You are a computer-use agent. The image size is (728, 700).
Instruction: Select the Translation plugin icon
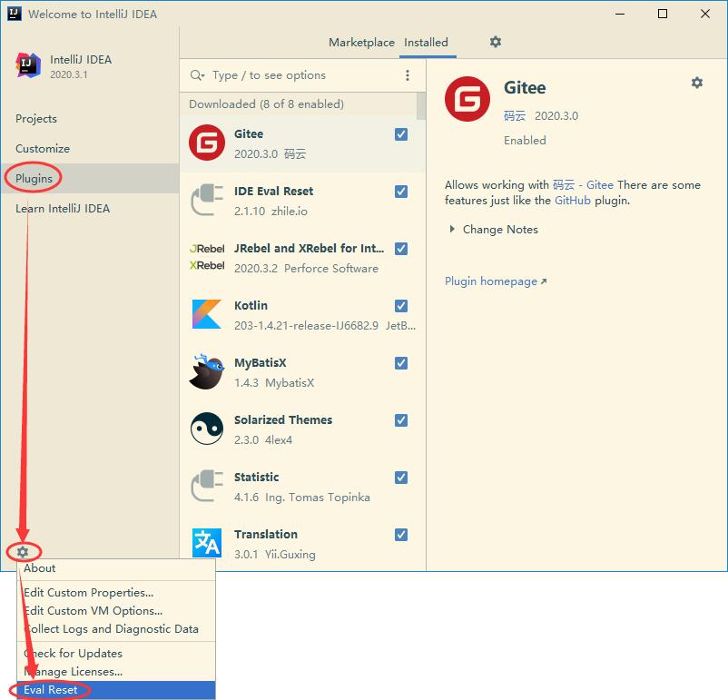pos(207,543)
